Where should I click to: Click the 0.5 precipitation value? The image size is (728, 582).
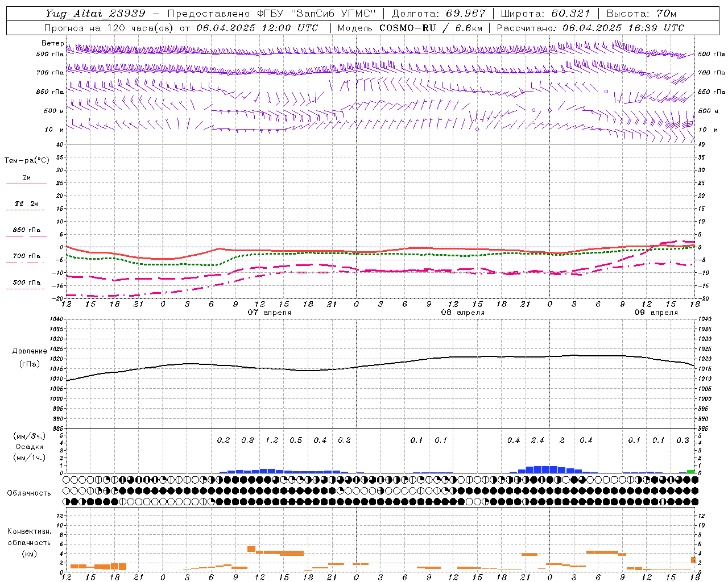(296, 440)
